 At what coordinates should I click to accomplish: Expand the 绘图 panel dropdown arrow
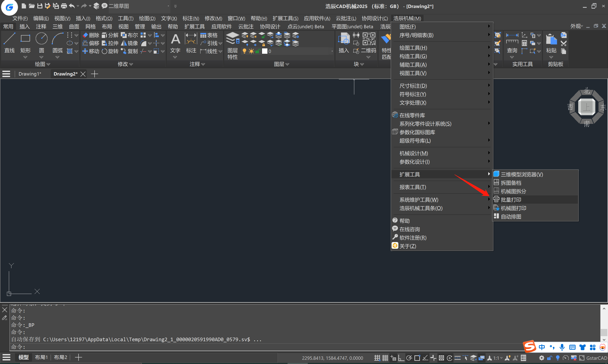48,64
